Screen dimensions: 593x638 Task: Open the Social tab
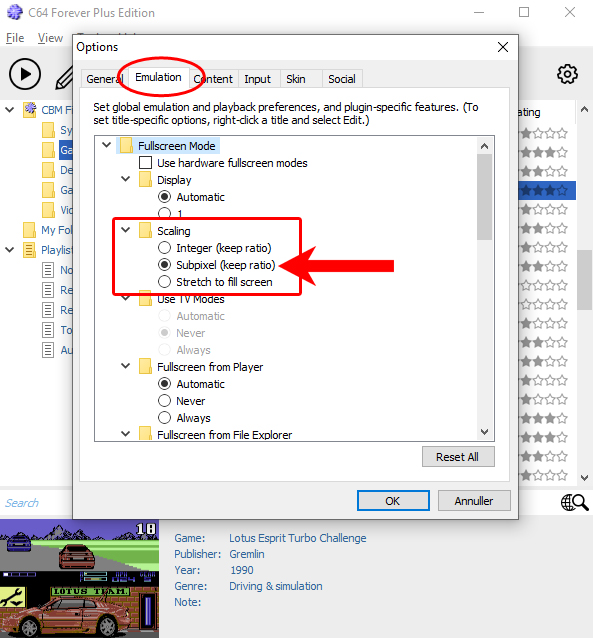(342, 79)
